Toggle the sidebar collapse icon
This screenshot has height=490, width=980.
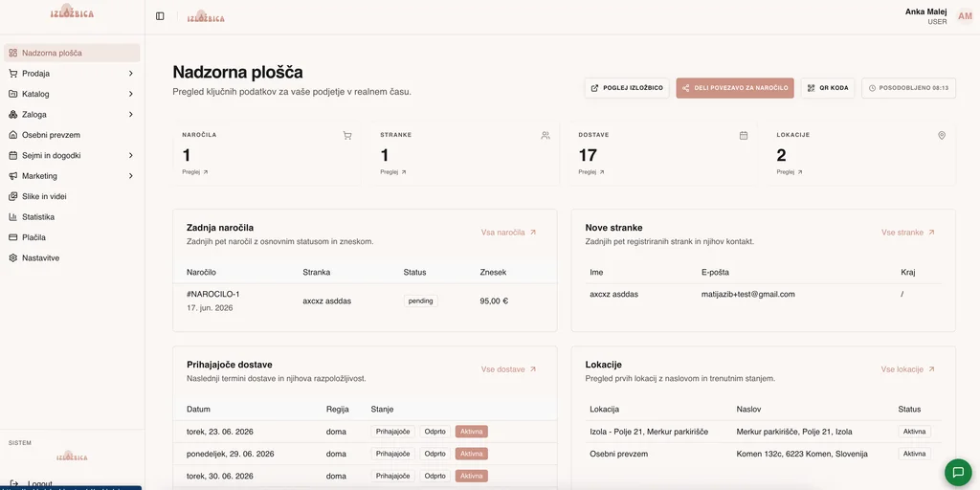pos(160,16)
